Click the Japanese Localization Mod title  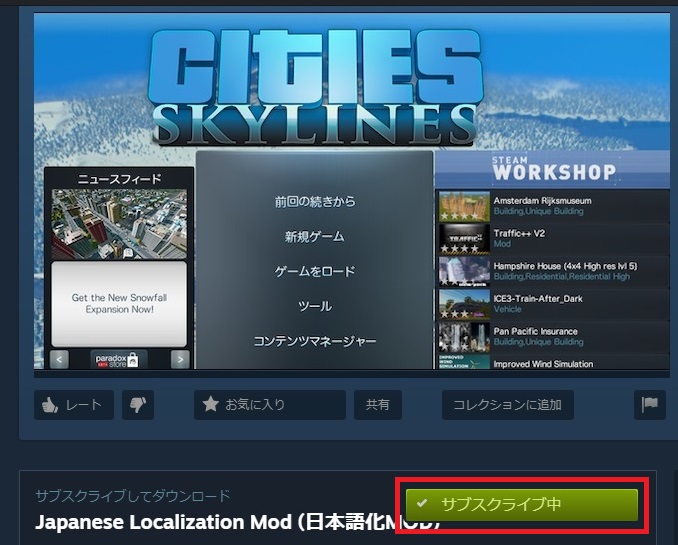237,522
